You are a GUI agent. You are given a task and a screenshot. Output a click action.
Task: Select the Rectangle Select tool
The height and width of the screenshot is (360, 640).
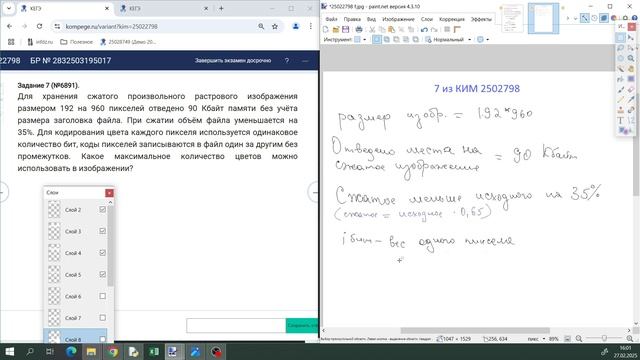(620, 38)
